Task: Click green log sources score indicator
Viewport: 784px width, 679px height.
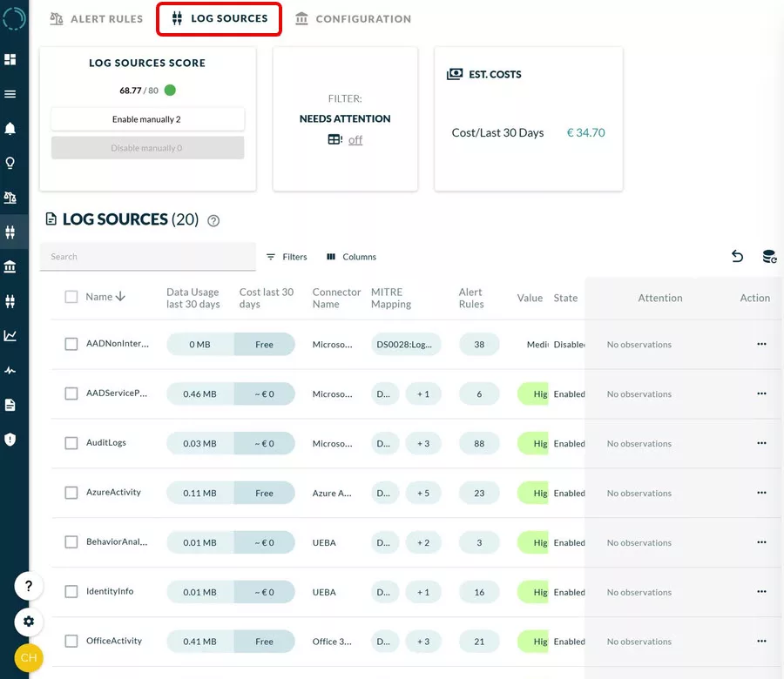Action: pos(170,90)
